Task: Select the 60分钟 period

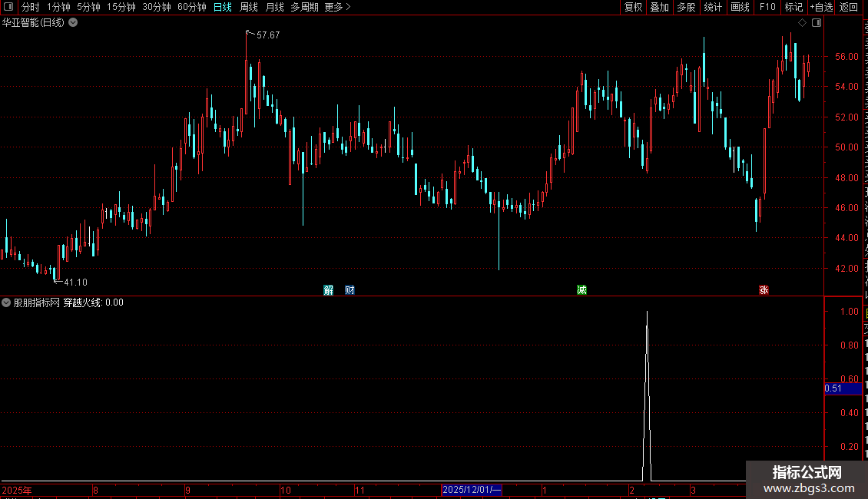Action: point(192,7)
